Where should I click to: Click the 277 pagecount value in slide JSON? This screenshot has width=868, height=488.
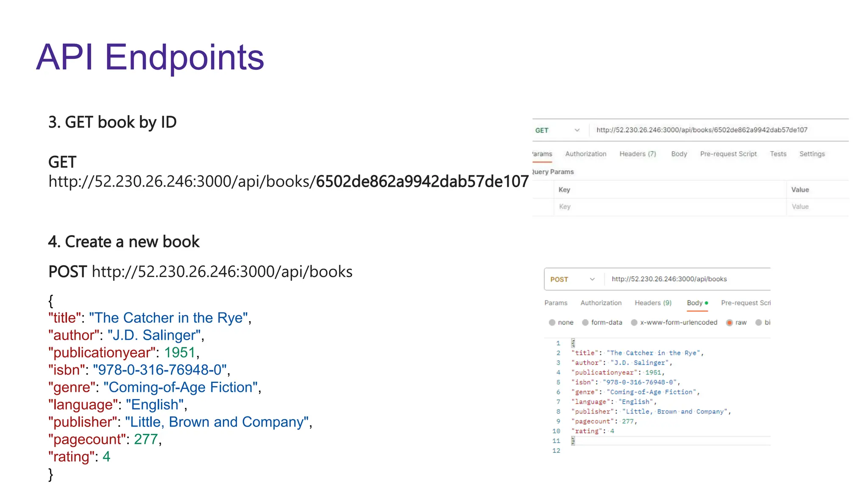(x=146, y=439)
